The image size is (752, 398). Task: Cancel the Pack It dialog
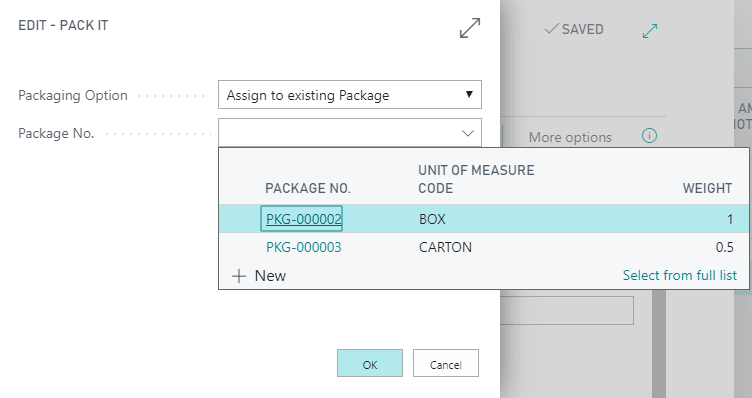point(446,363)
